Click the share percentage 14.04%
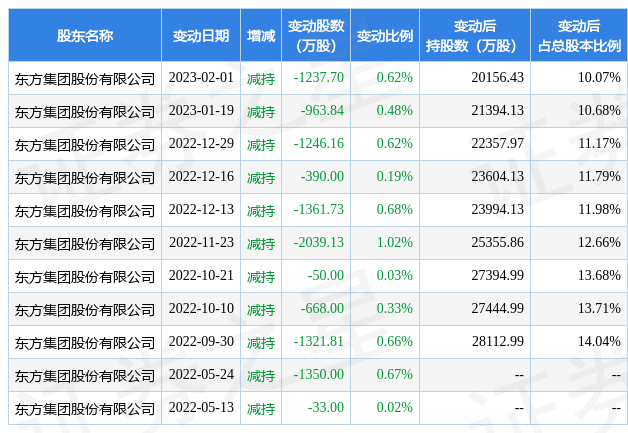 (x=599, y=341)
